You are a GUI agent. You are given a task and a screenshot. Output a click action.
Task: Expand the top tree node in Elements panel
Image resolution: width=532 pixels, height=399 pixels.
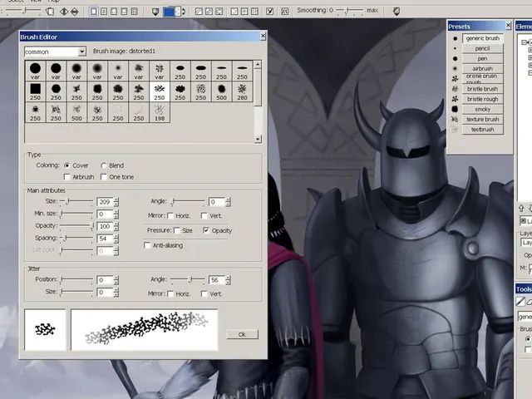coord(525,42)
